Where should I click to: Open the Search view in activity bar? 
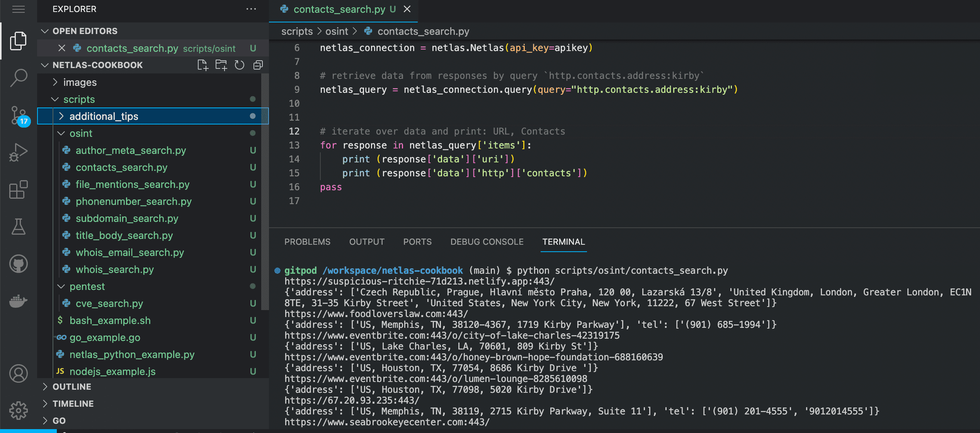[18, 78]
